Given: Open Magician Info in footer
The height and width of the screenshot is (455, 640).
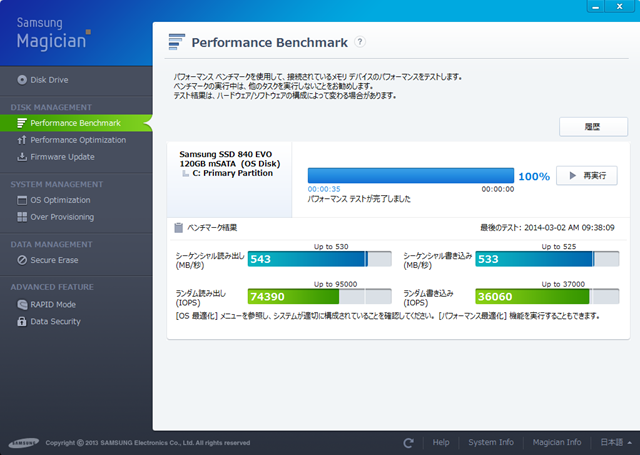Looking at the screenshot, I should 557,442.
